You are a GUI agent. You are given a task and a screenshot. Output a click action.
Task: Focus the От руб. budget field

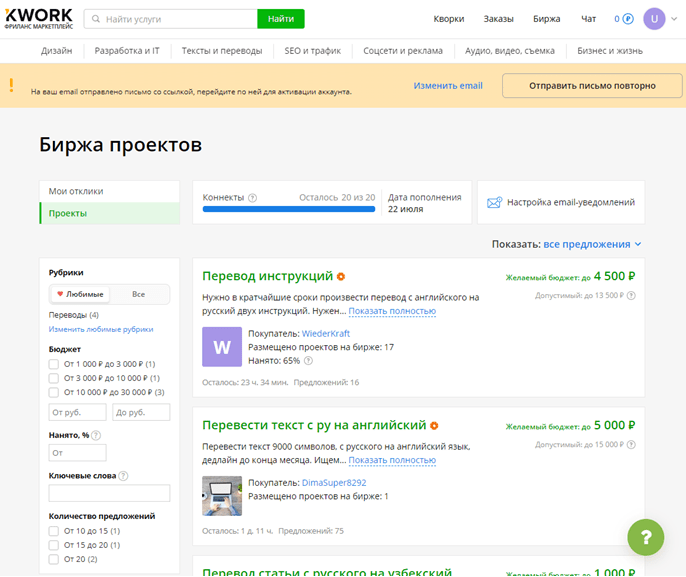[77, 413]
